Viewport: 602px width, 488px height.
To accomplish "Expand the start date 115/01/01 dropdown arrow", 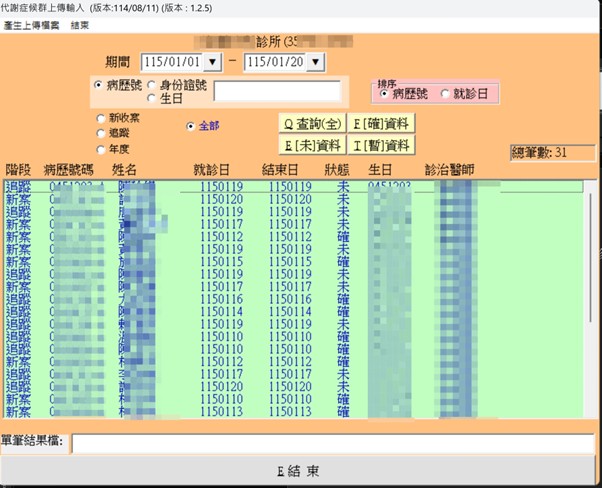I will click(212, 63).
